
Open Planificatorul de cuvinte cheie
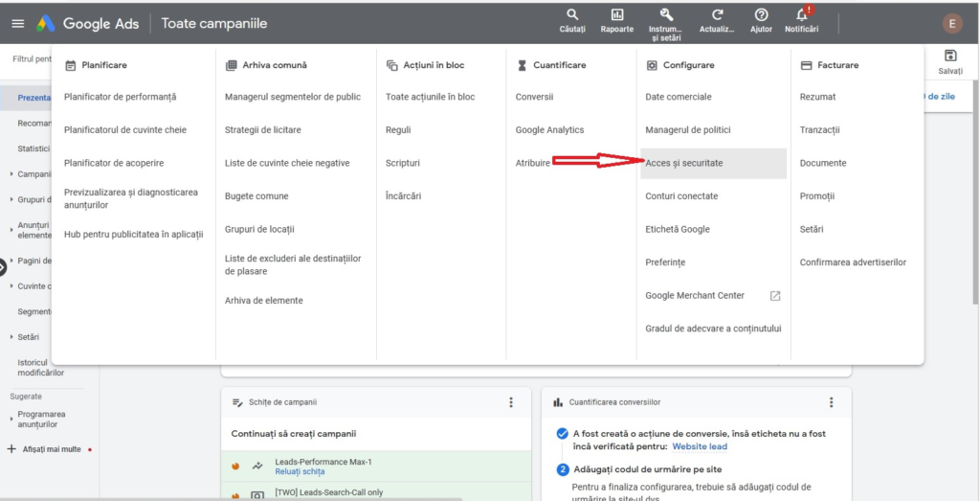click(x=125, y=130)
